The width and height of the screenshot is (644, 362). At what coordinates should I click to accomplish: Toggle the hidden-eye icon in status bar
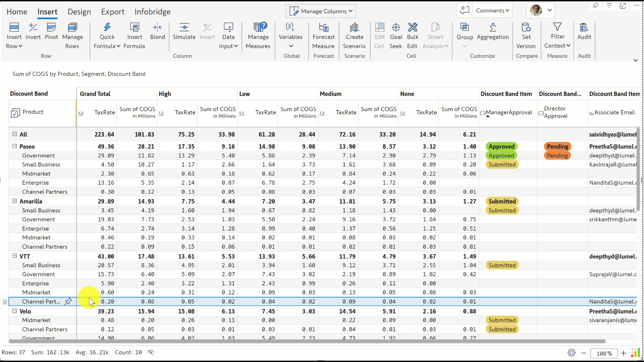click(151, 352)
